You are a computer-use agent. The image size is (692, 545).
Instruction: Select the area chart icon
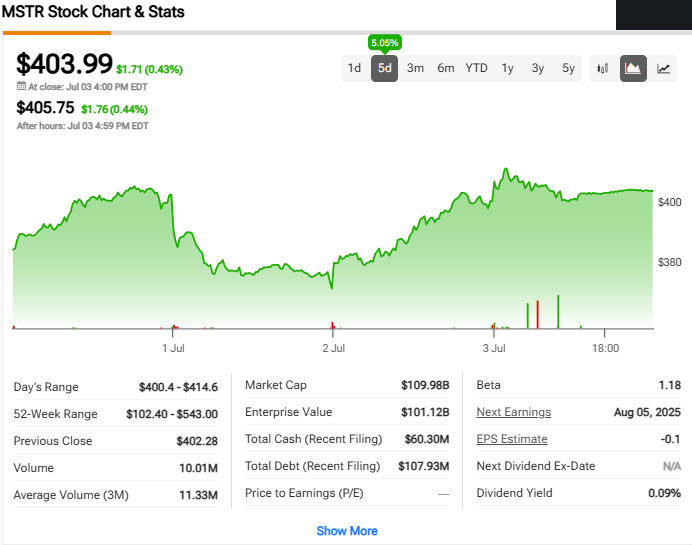coord(633,68)
